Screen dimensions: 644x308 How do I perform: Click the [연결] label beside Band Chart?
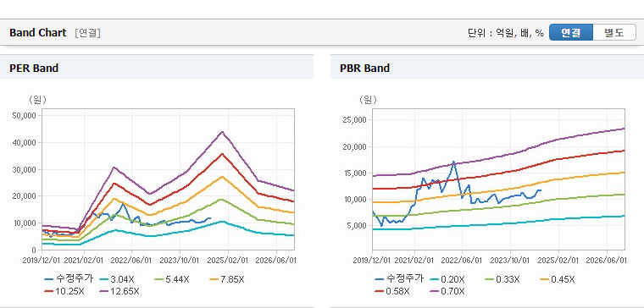tap(87, 33)
